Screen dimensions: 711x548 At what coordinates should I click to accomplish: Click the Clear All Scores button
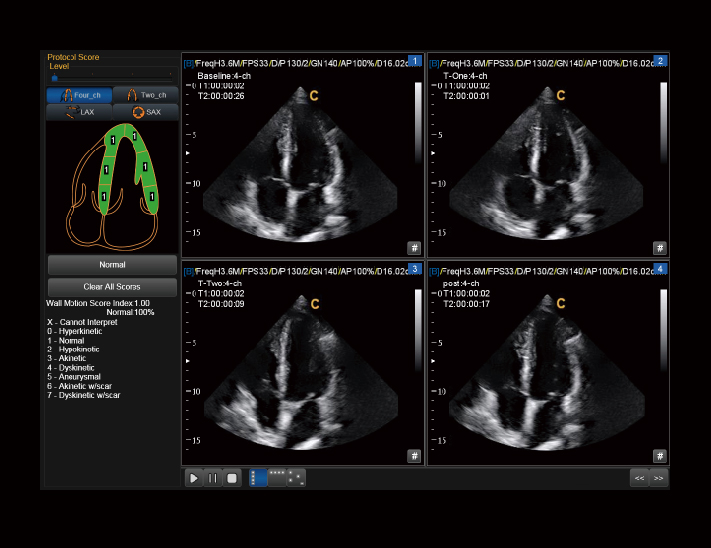pos(112,287)
